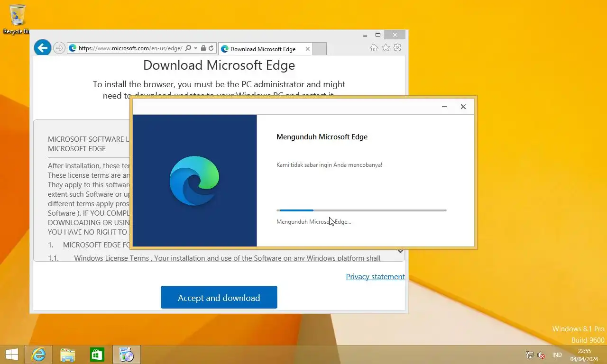Screen dimensions: 607x364
Task: Click MICROSOFT EDGE license heading text
Action: point(77,148)
